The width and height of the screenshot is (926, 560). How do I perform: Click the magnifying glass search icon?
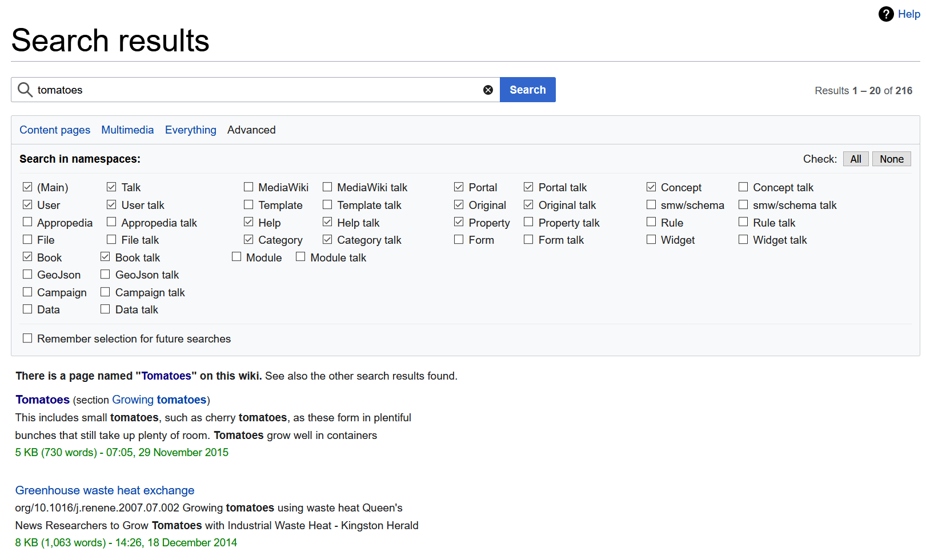25,90
